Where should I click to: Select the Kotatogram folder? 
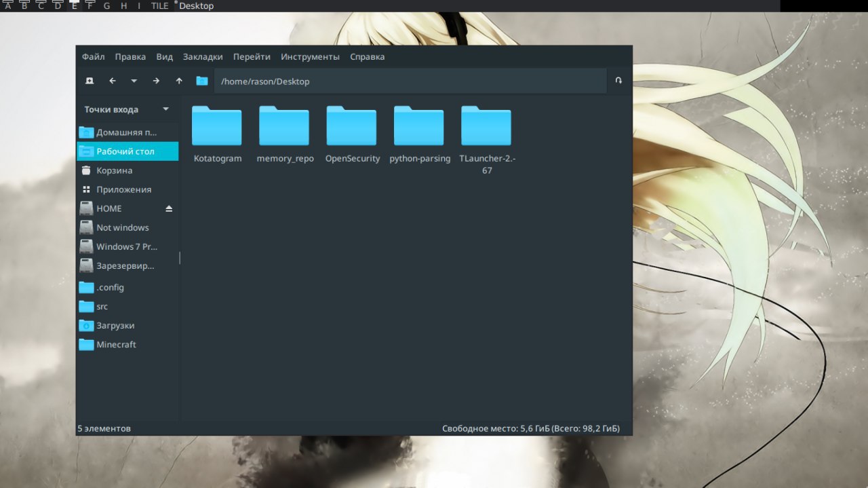coord(217,134)
